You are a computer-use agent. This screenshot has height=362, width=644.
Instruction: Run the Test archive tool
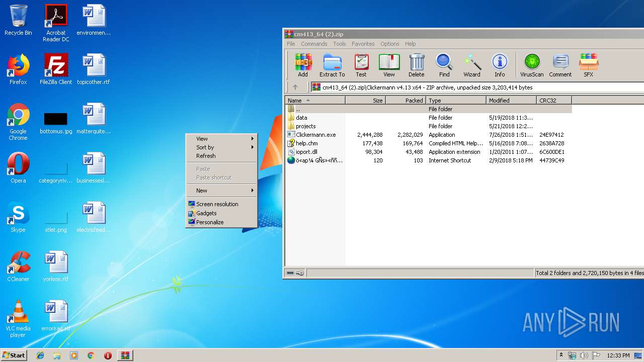(361, 65)
